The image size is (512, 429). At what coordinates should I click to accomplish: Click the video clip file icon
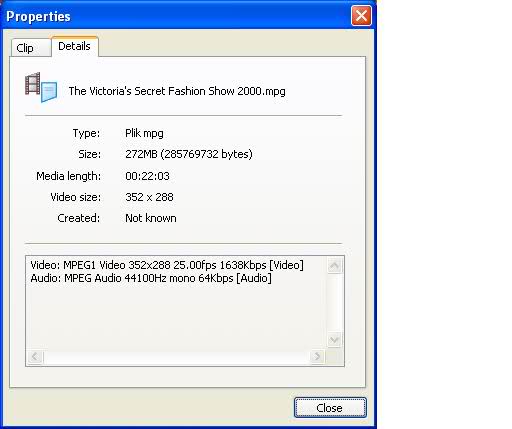(x=41, y=87)
